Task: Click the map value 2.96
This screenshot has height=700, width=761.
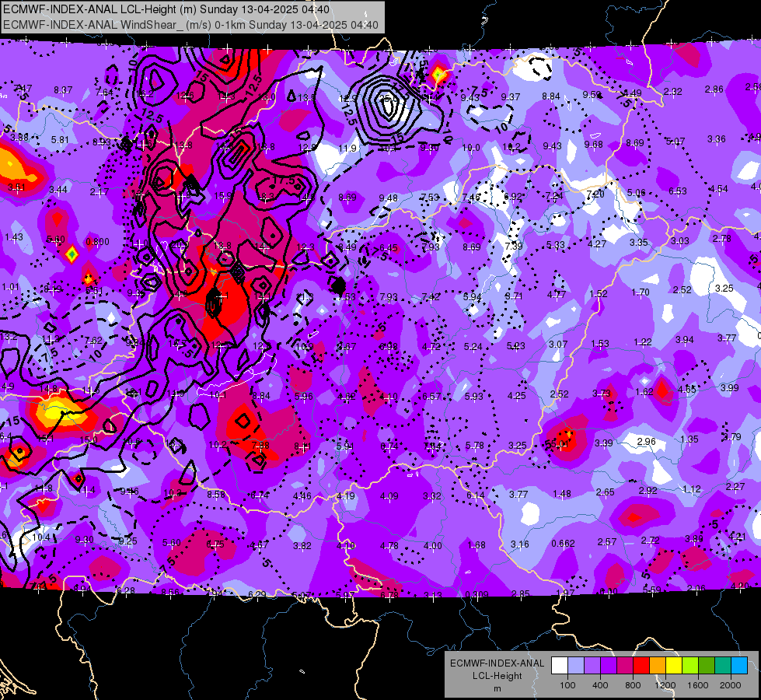Action: point(646,441)
